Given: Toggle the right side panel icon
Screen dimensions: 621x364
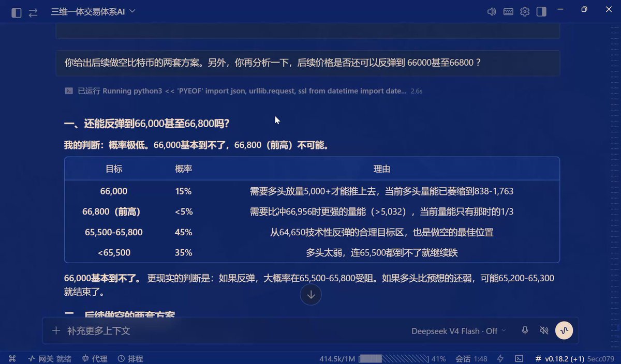Looking at the screenshot, I should pos(541,12).
